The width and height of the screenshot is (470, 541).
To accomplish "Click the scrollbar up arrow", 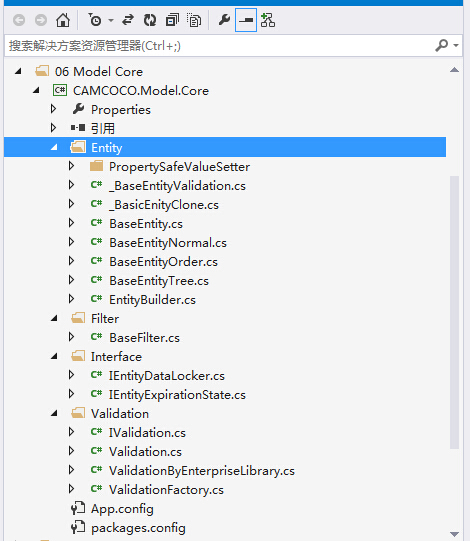I will click(x=454, y=70).
